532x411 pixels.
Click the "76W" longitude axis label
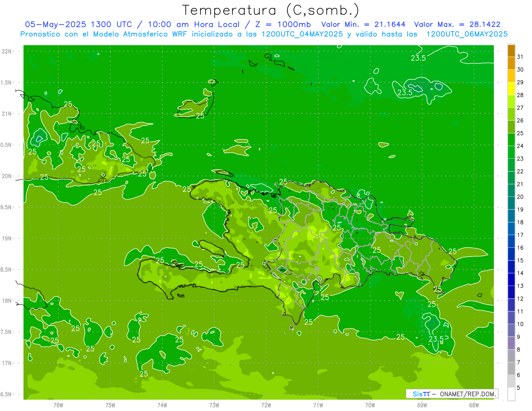58,405
